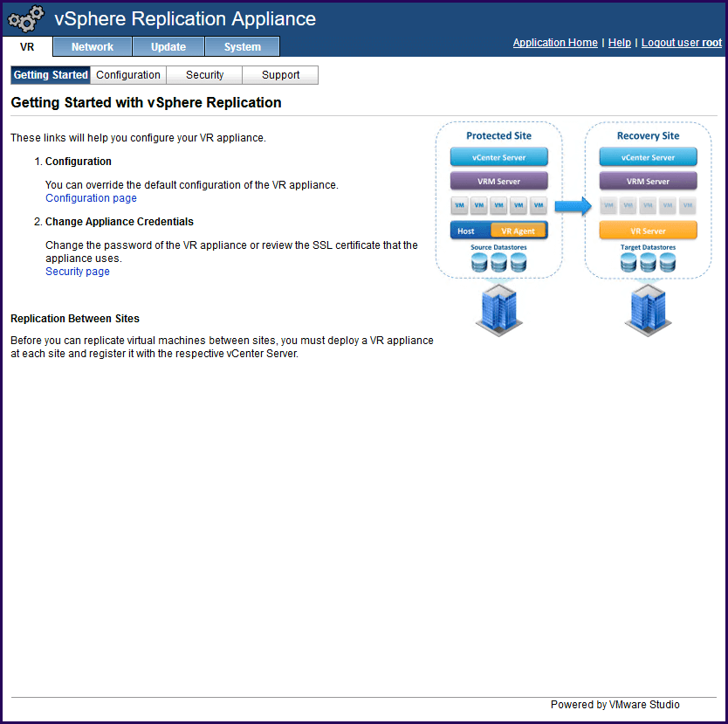Click the 'Replication Between Sites' heading

coord(75,319)
